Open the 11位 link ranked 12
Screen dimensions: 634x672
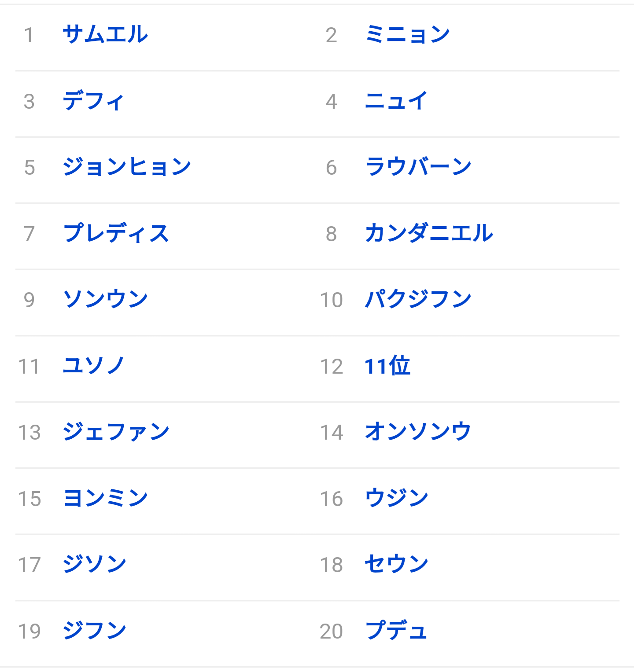point(387,366)
